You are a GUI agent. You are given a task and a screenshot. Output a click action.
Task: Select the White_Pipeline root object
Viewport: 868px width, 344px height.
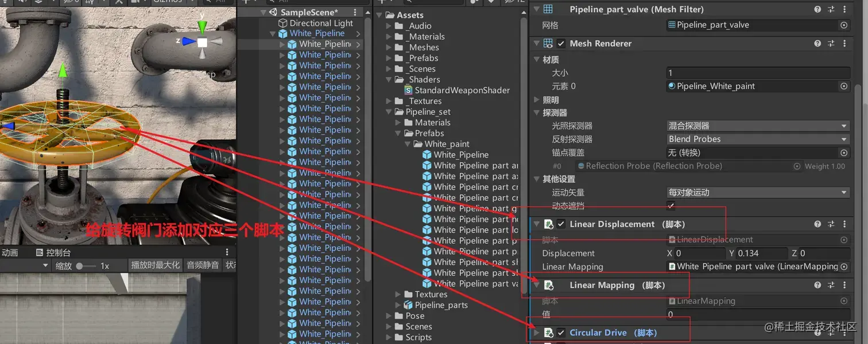(317, 33)
